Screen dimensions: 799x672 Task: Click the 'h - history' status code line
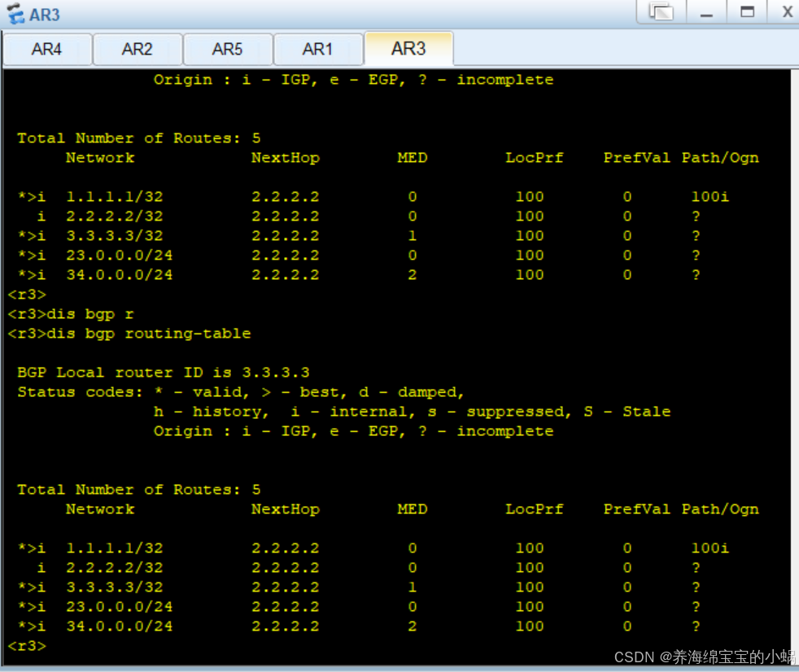tap(412, 412)
